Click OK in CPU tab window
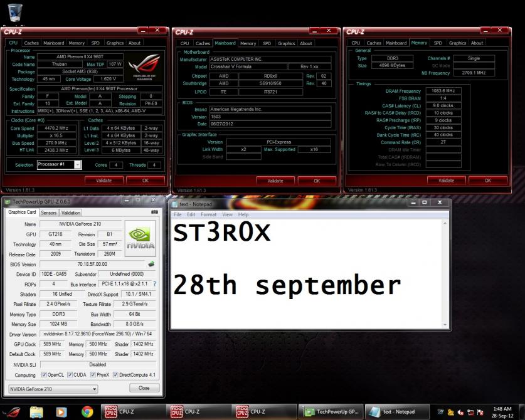Viewport: 525px width, 420px height. [146, 181]
